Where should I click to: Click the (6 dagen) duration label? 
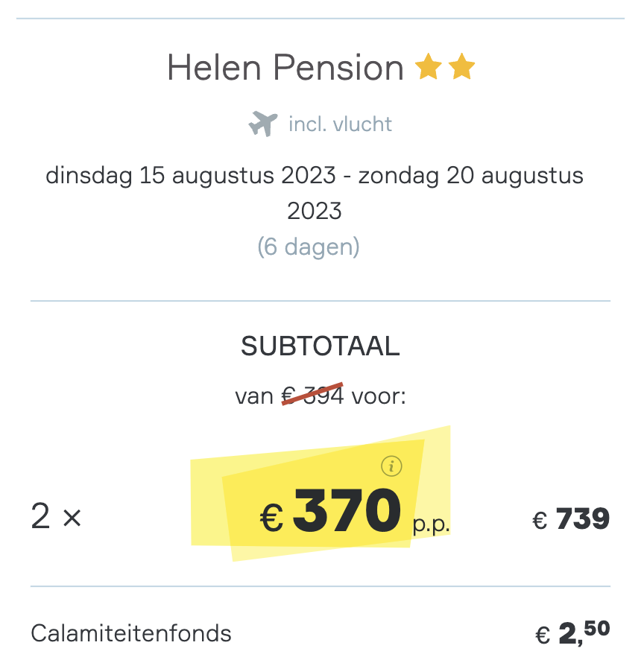pos(309,247)
